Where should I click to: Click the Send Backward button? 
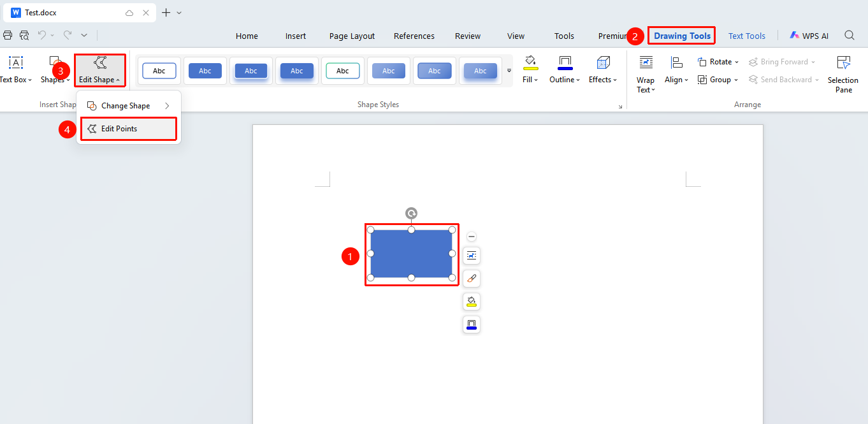783,80
